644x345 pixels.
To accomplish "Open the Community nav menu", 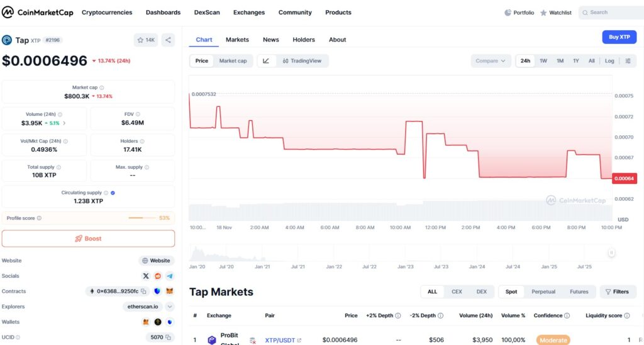I will click(295, 13).
